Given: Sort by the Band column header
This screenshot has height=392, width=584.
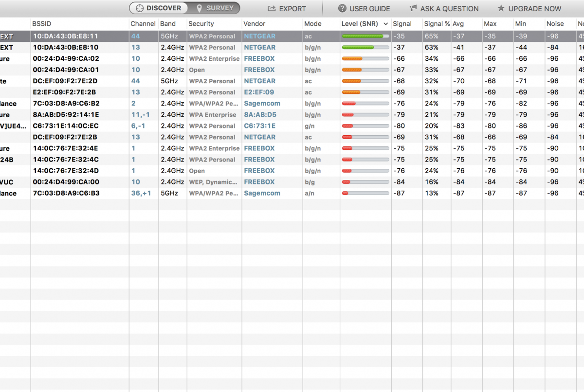Looking at the screenshot, I should pos(173,23).
